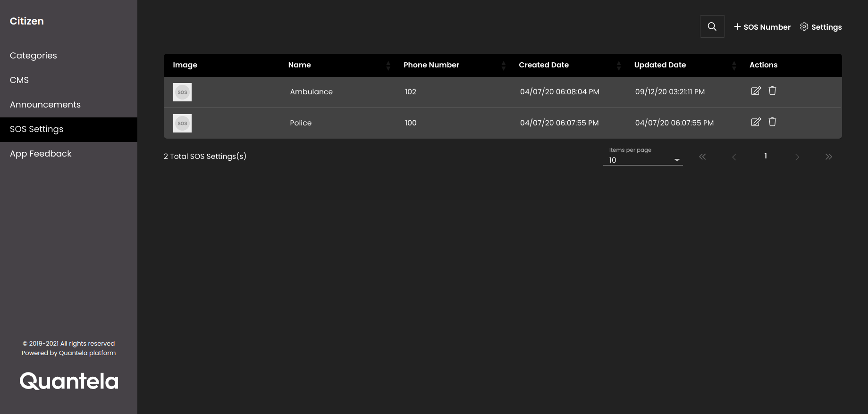Viewport: 868px width, 414px height.
Task: Sort the table by Phone Number
Action: [503, 66]
